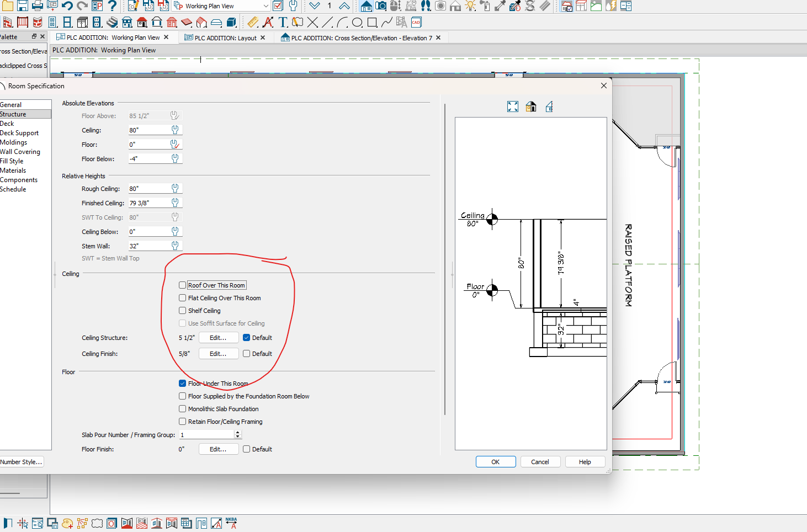Open the Working Plan View dropdown
The height and width of the screenshot is (532, 807).
[x=266, y=6]
